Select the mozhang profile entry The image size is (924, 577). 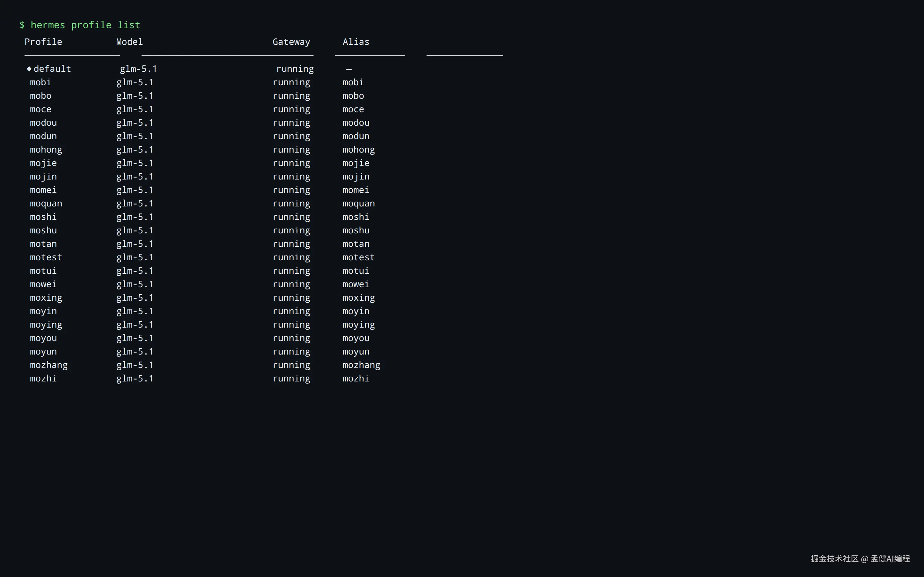[48, 365]
